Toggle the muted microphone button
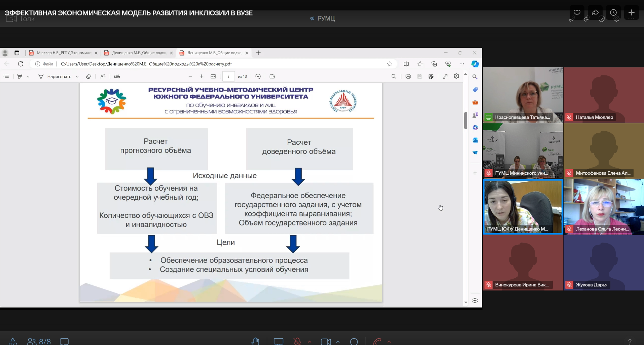This screenshot has width=644, height=345. [297, 341]
